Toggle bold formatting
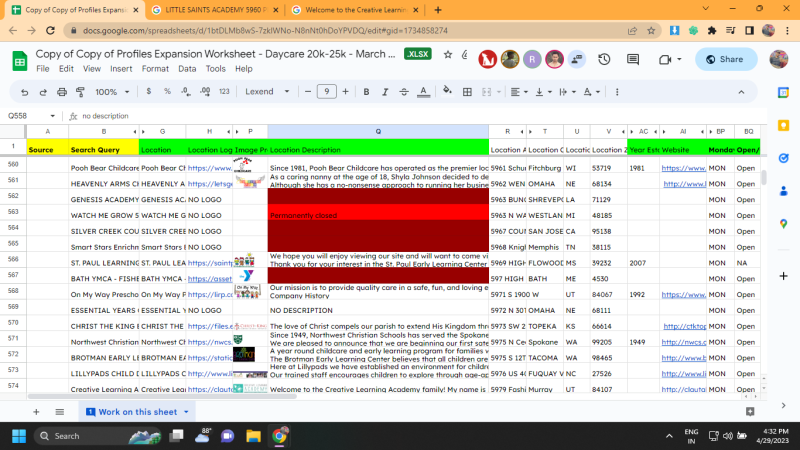This screenshot has width=800, height=450. 366,92
